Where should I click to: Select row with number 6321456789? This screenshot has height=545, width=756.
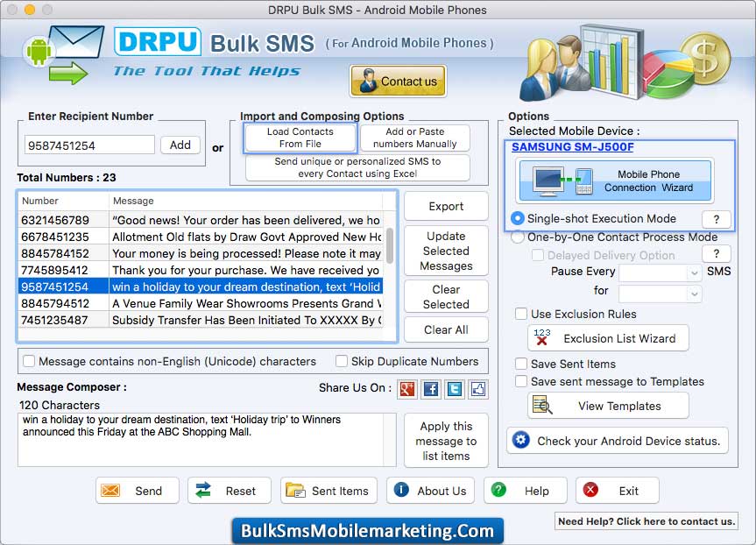(x=201, y=220)
